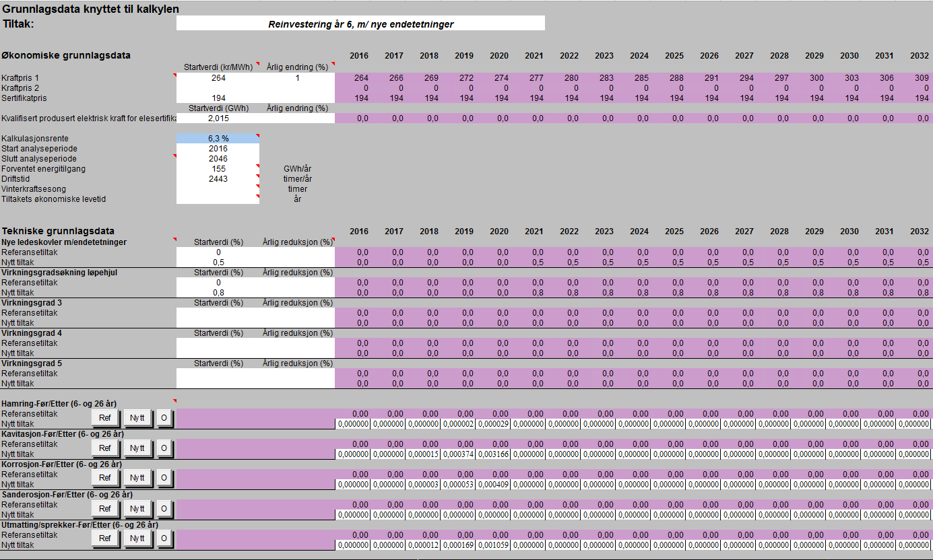Click the O button in Sanderosjon-Før/Etter row
Image resolution: width=933 pixels, height=560 pixels.
pos(164,508)
